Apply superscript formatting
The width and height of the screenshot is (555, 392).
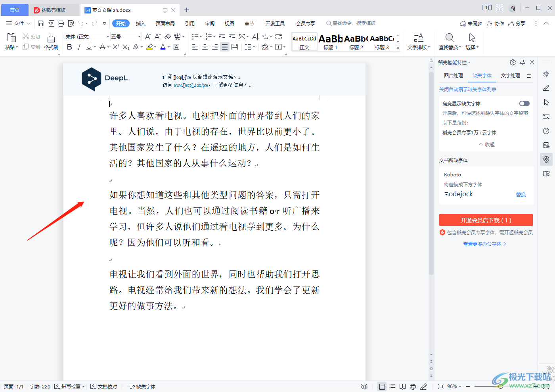tap(115, 47)
